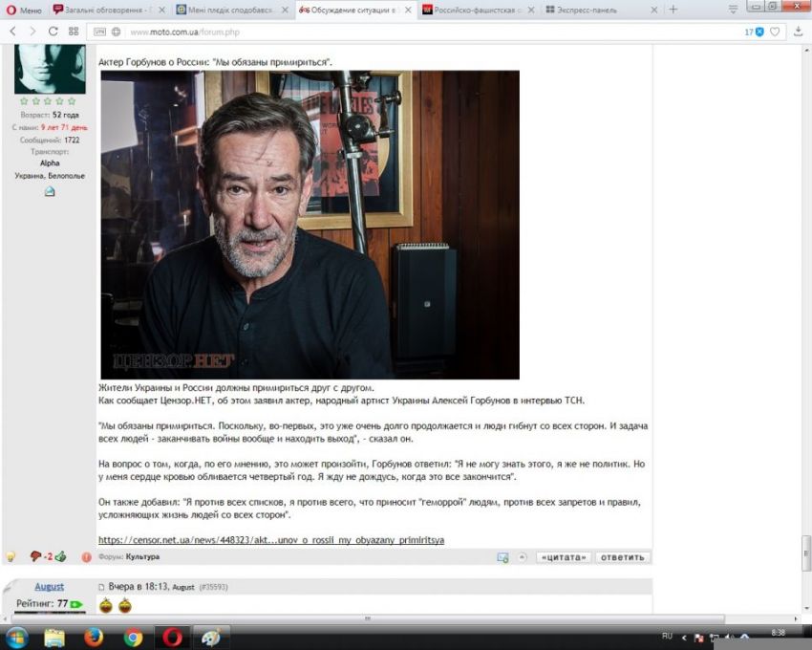The image size is (812, 650).
Task: Click the scroll-down arrow of vertical scrollbar
Action: pos(806,609)
